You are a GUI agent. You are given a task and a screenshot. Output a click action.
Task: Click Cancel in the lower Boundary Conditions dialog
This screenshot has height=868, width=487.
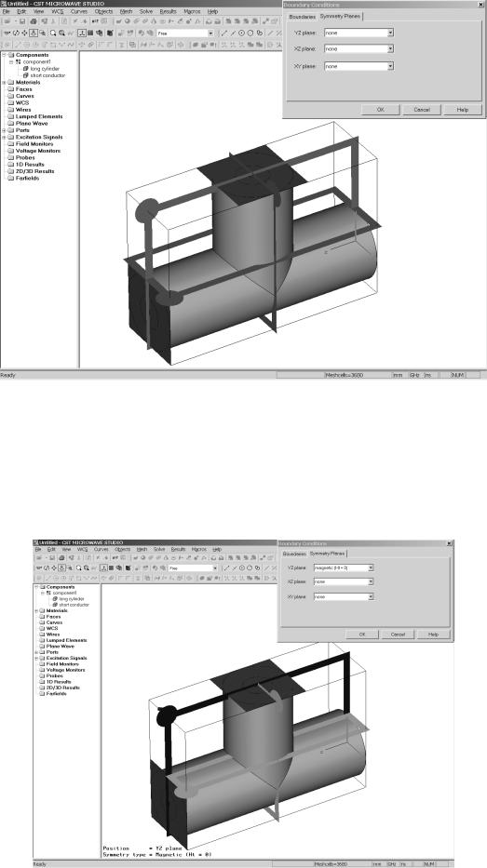tap(398, 634)
